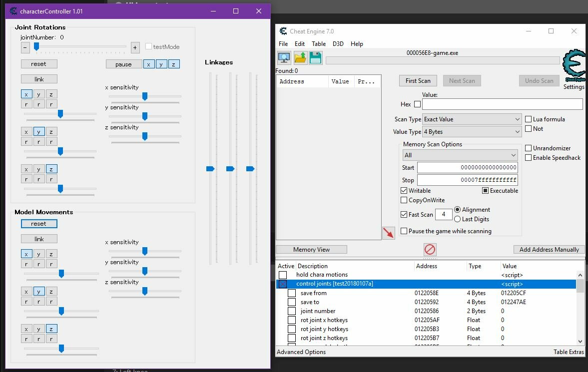
Task: Click the third Linkages vertical slider thumb
Action: pos(250,169)
